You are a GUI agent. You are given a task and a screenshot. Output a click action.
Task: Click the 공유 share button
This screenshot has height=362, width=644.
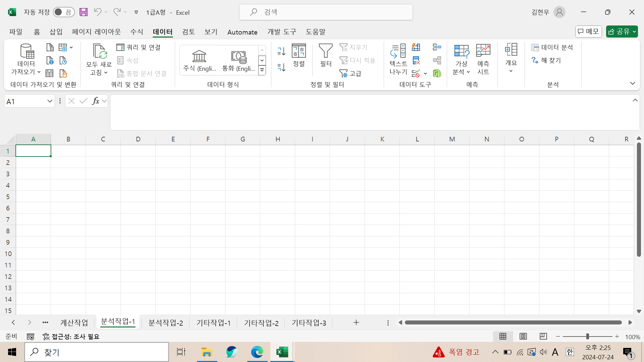(x=619, y=32)
